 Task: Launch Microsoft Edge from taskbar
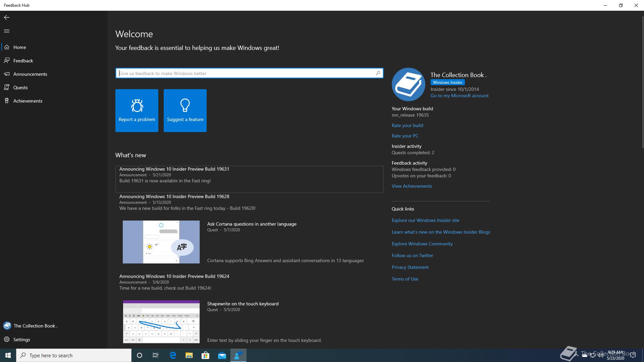point(173,355)
